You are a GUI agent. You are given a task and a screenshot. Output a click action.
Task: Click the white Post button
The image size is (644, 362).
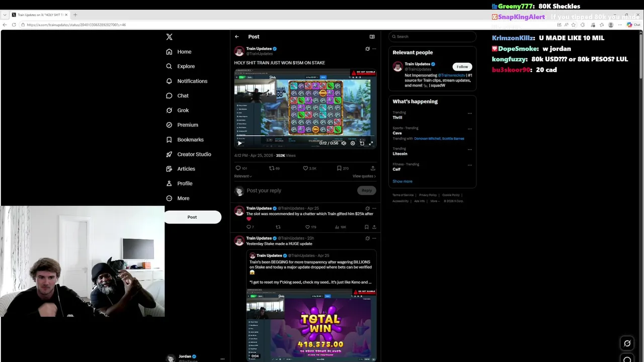192,217
